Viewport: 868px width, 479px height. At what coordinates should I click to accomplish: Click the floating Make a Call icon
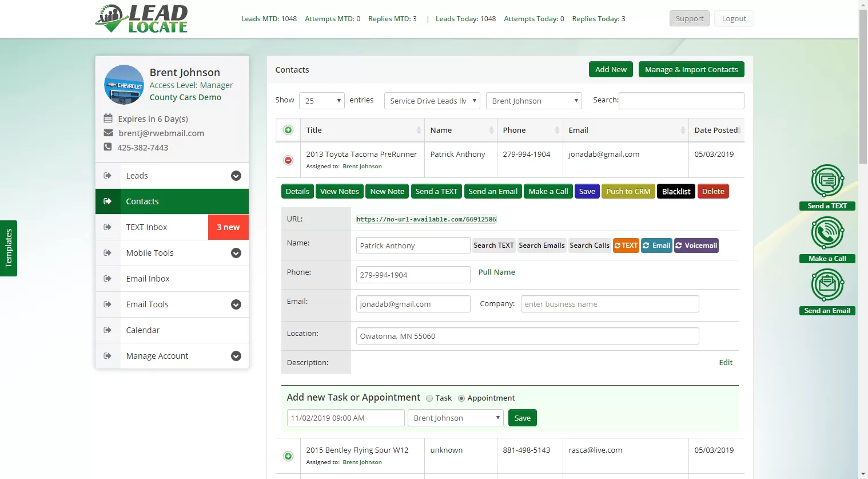(827, 240)
